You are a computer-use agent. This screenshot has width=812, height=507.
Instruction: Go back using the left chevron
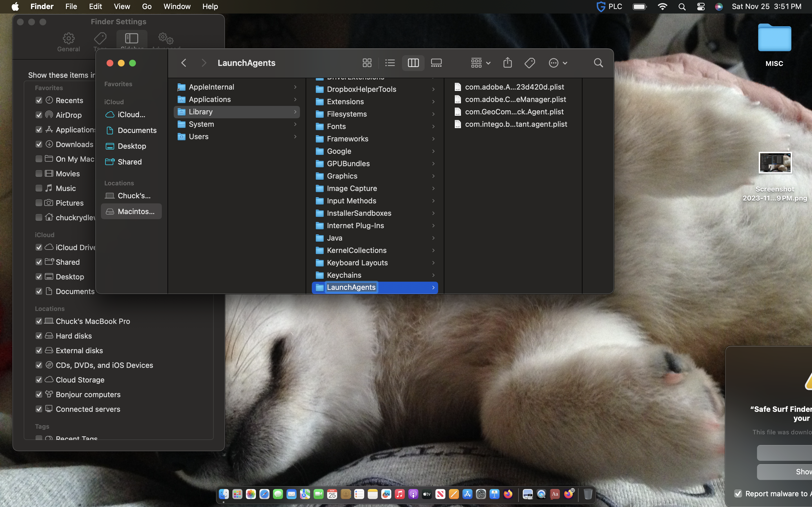184,63
